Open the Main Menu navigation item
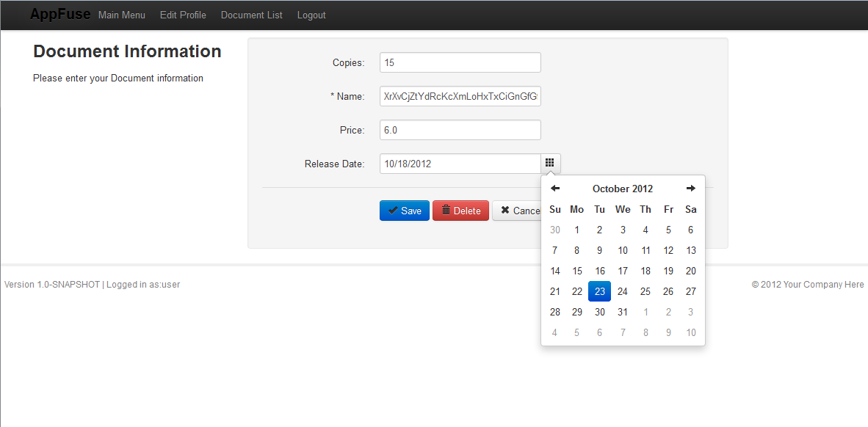 [122, 15]
